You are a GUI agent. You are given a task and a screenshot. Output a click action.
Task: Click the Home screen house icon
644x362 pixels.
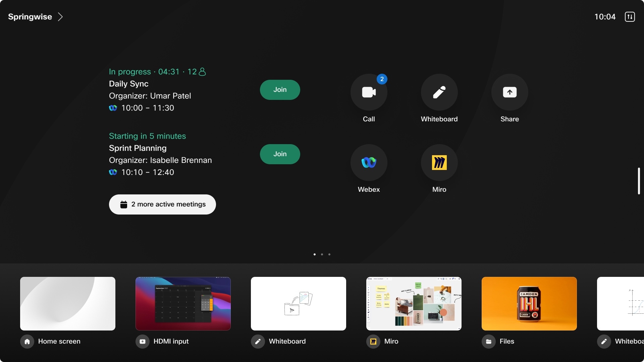[x=27, y=342]
